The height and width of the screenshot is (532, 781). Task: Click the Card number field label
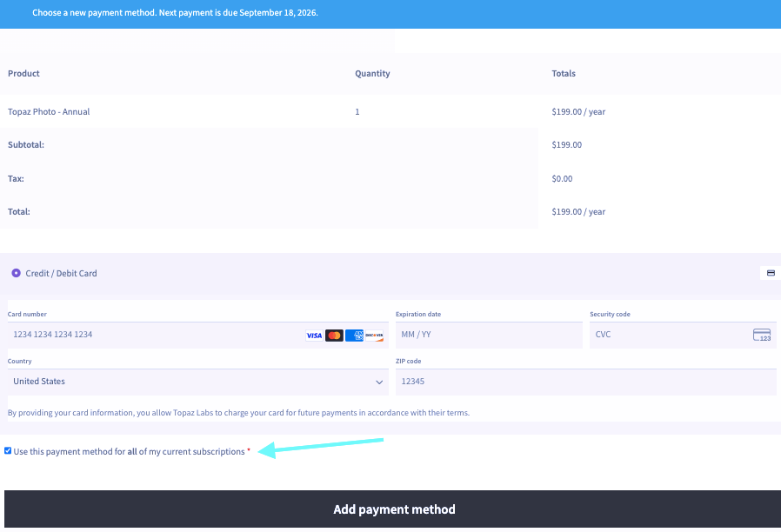tap(27, 314)
